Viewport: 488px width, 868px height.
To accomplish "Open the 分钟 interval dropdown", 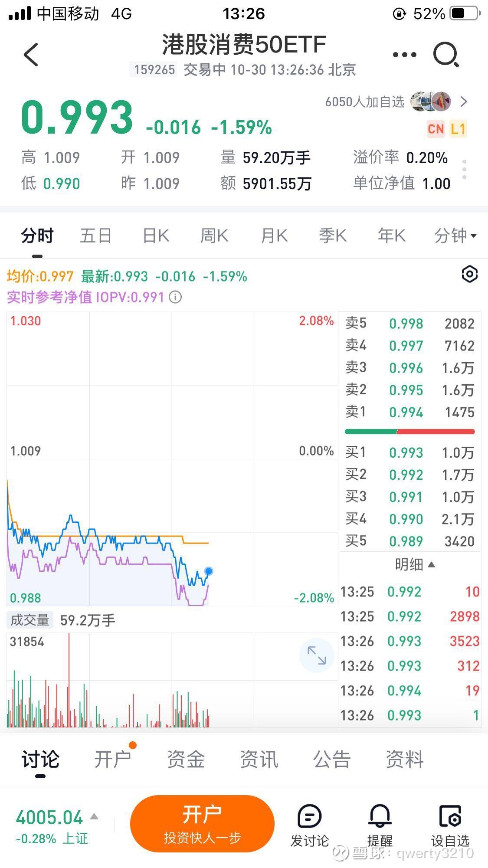I will (x=455, y=236).
